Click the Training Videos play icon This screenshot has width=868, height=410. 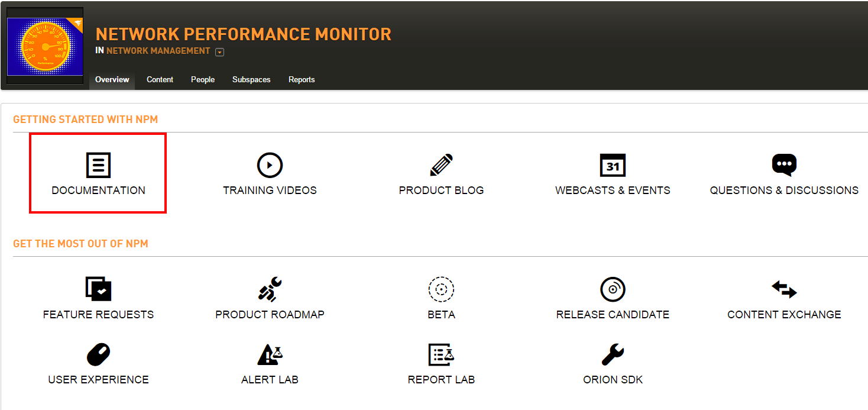click(x=270, y=165)
